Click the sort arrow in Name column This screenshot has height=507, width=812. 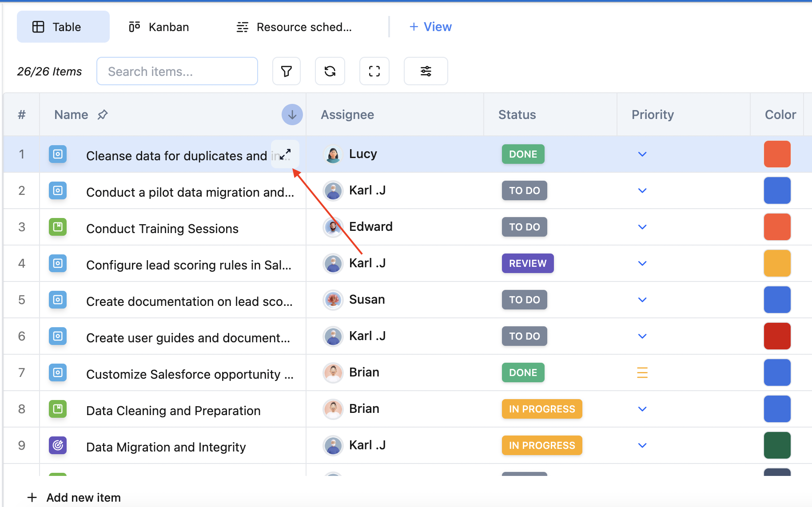(x=292, y=115)
